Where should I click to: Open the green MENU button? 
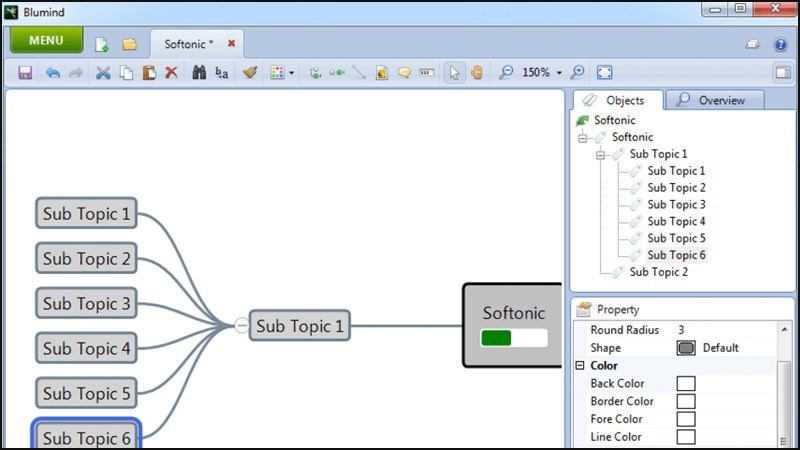coord(46,41)
